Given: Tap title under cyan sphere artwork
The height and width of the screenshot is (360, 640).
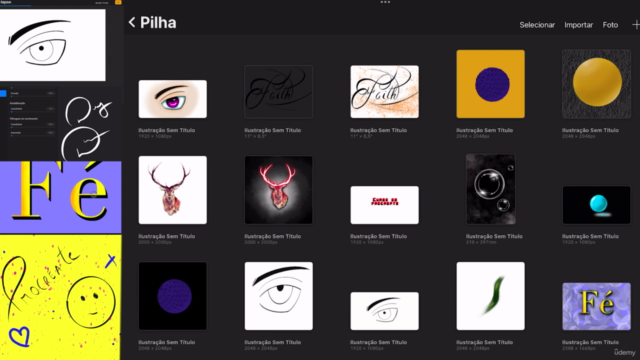Looking at the screenshot, I should point(590,236).
